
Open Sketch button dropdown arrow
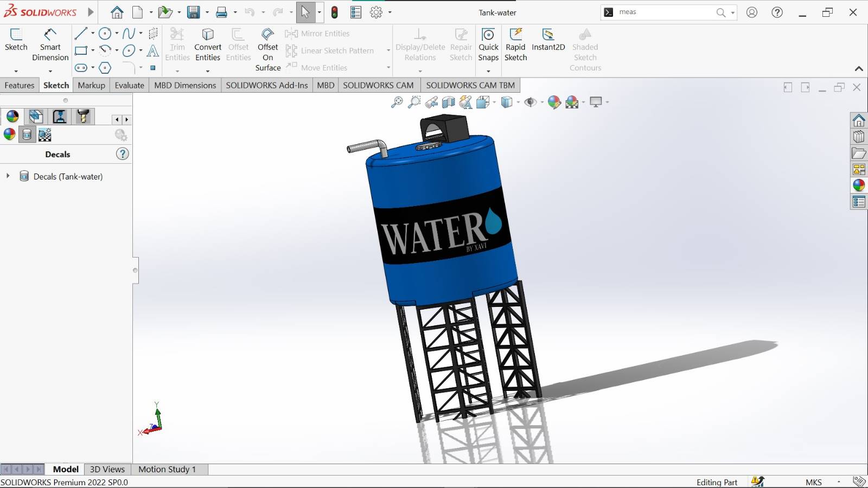pyautogui.click(x=16, y=71)
